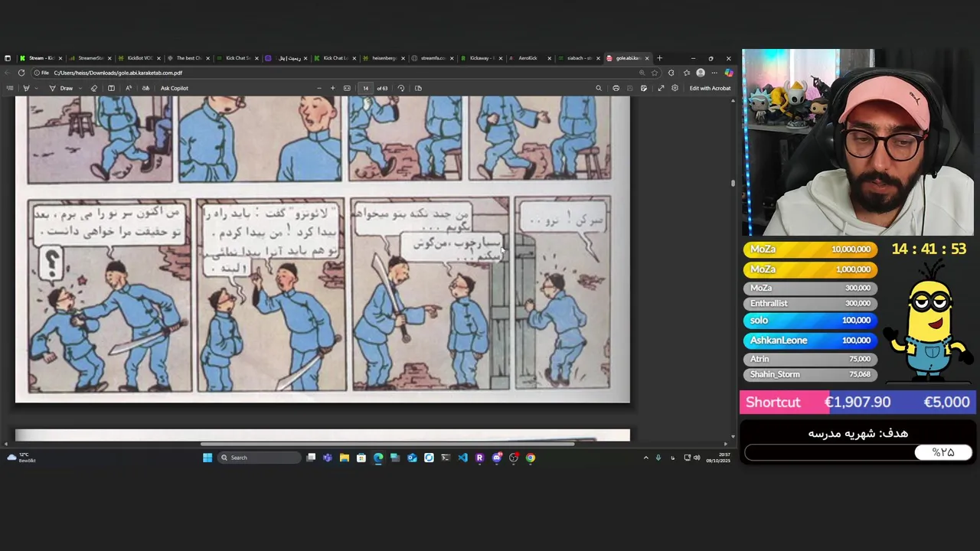The height and width of the screenshot is (551, 980).
Task: Switch to the siabach tab
Action: pyautogui.click(x=580, y=58)
